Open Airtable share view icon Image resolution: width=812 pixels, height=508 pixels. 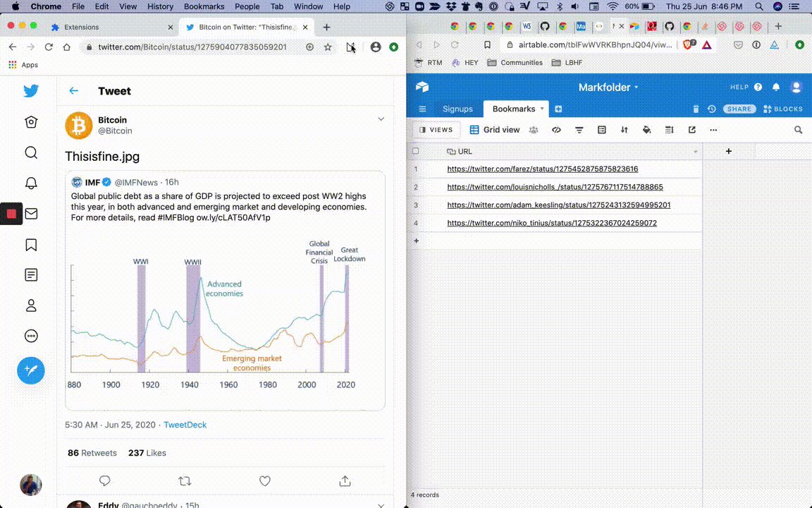coord(692,130)
